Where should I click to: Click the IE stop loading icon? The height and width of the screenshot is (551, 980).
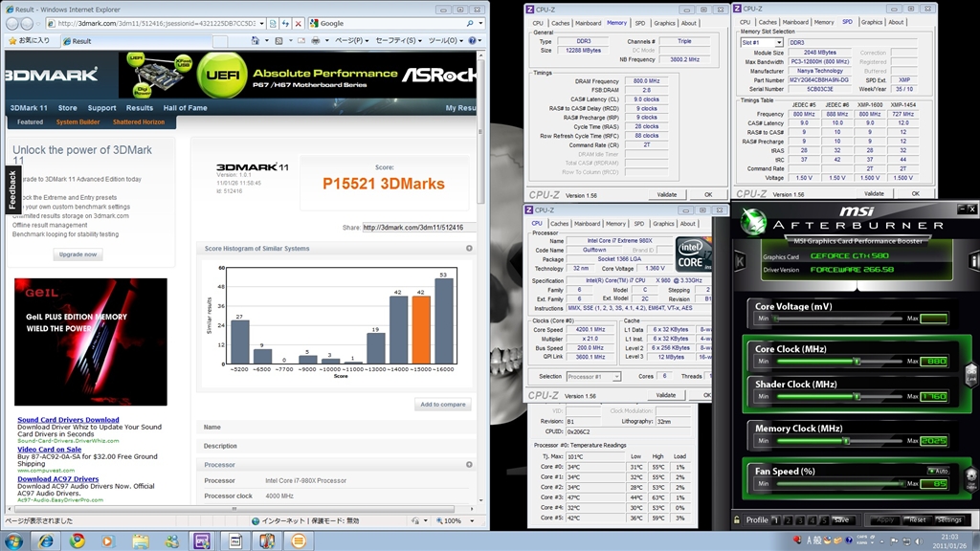click(x=299, y=24)
